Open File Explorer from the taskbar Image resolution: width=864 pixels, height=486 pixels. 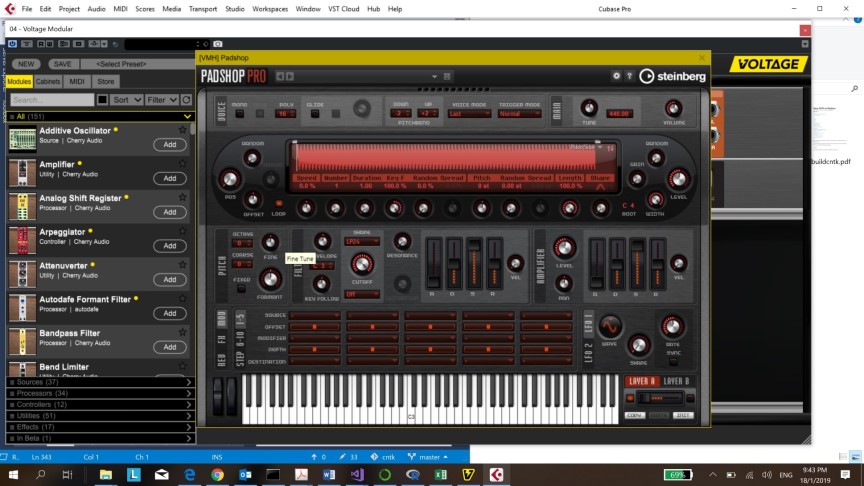coord(106,474)
